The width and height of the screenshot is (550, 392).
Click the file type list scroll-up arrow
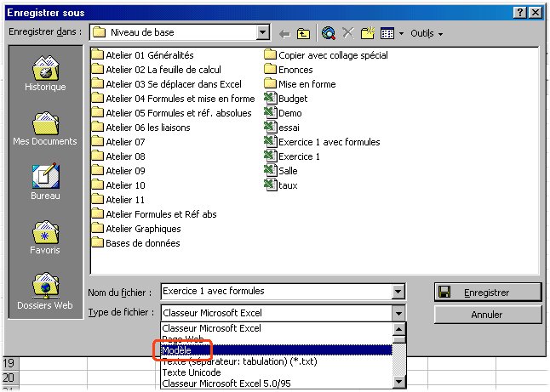[398, 329]
